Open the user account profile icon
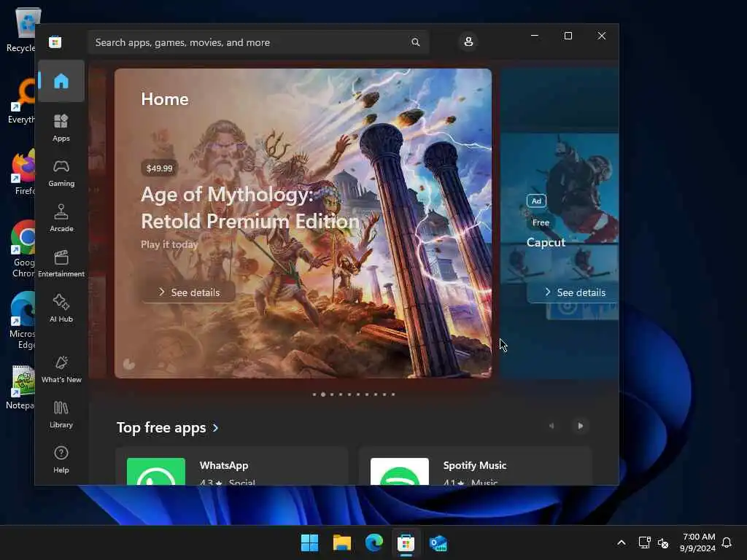Screen dimensions: 747x560 468,42
